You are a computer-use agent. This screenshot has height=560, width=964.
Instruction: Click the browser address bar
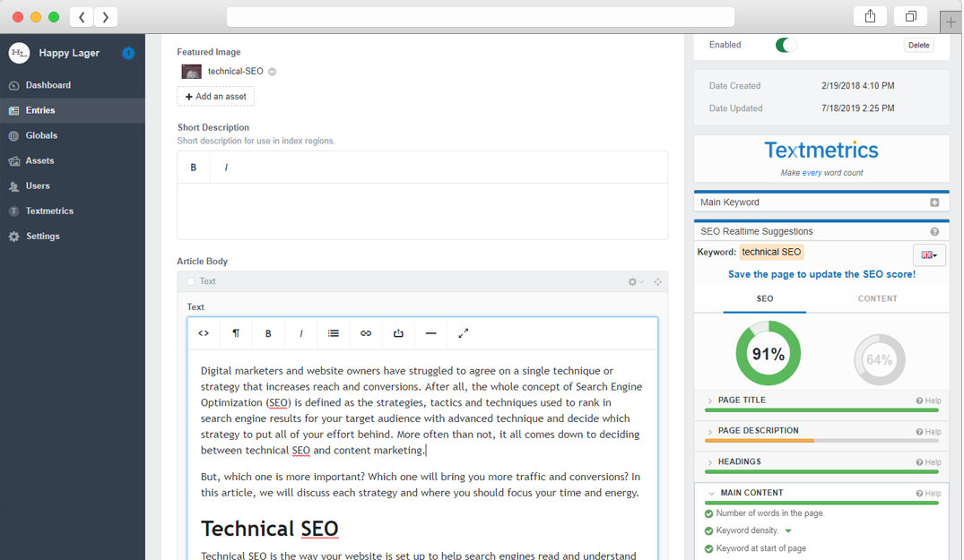point(480,17)
